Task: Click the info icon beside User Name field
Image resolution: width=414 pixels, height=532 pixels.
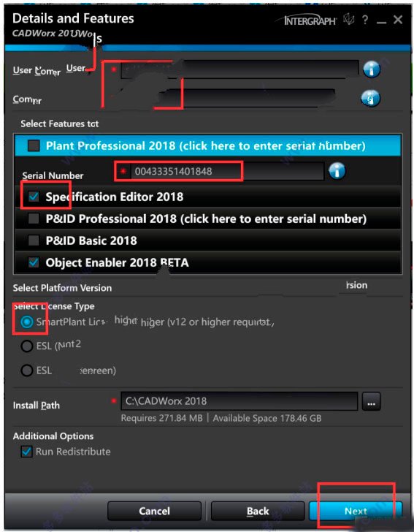Action: pos(372,69)
